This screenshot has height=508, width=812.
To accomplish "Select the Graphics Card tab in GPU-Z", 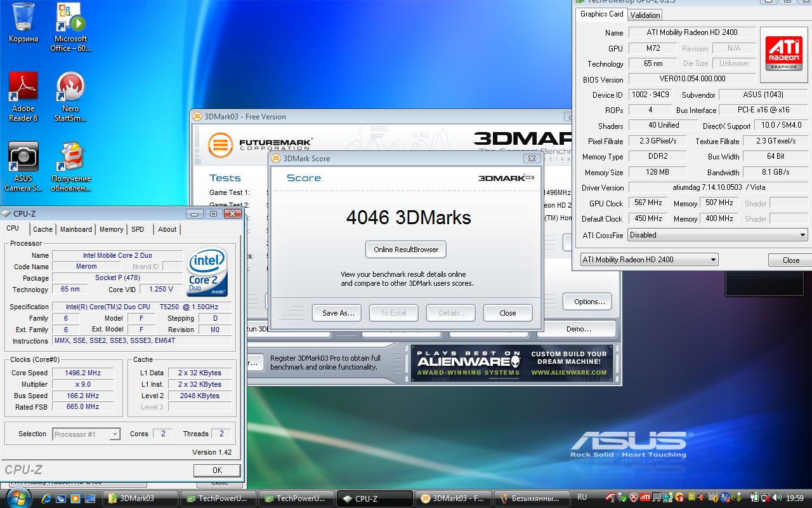I will (x=601, y=14).
